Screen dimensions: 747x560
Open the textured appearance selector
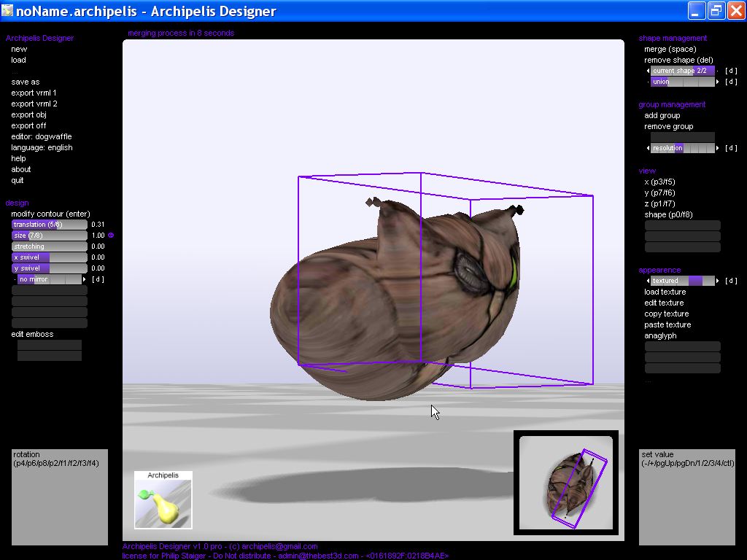[682, 281]
